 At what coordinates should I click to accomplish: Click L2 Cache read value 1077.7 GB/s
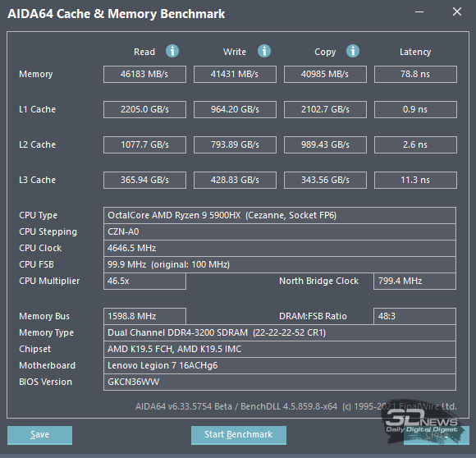[144, 144]
